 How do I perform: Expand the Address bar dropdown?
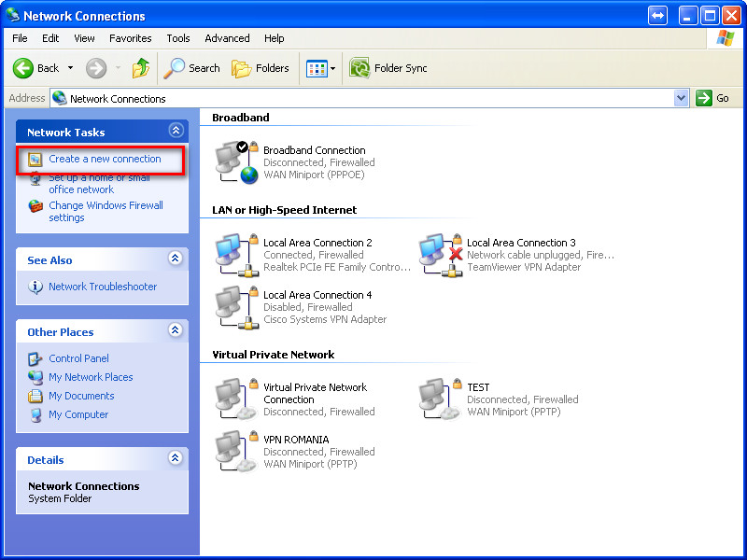(x=682, y=98)
